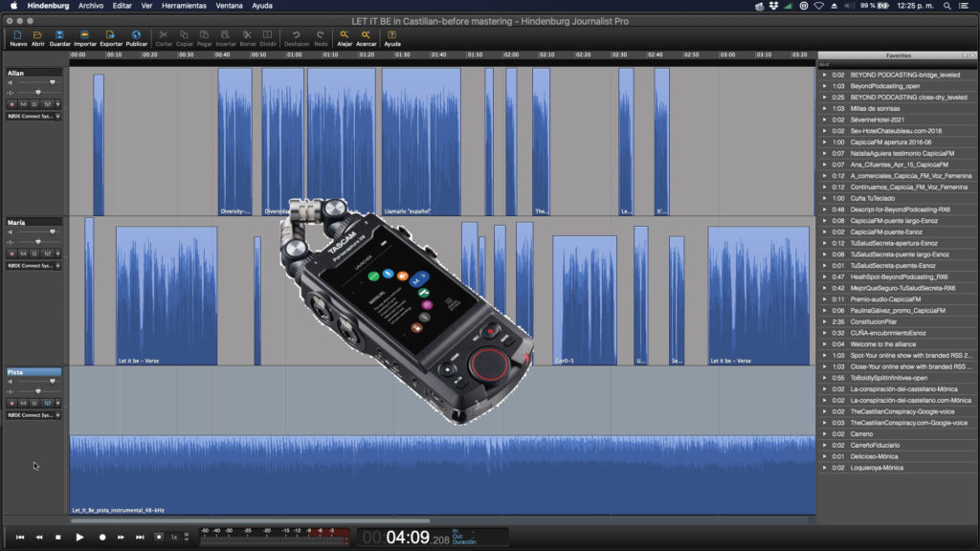
Task: Open the Allan track options arrow
Action: click(57, 104)
